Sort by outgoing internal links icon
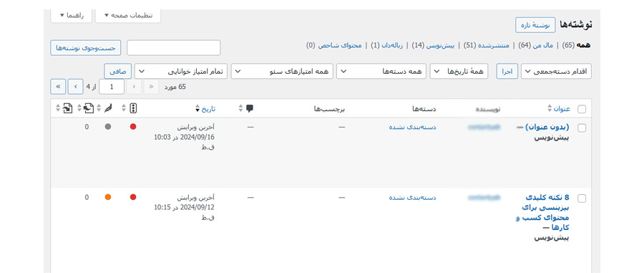This screenshot has width=644, height=273. pyautogui.click(x=88, y=108)
